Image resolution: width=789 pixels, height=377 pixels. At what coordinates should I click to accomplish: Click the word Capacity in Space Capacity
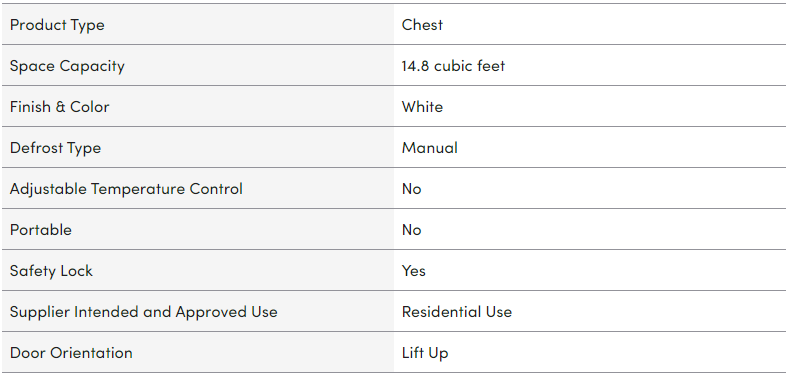click(x=92, y=66)
